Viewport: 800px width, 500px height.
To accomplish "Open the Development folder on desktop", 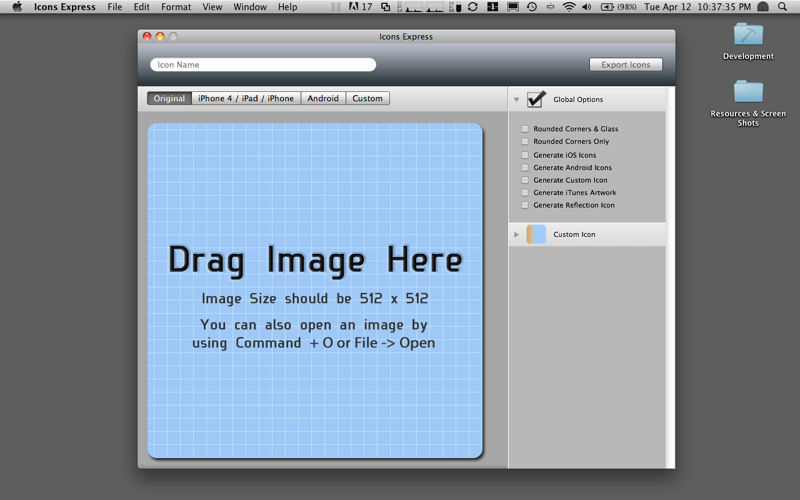I will pyautogui.click(x=748, y=35).
